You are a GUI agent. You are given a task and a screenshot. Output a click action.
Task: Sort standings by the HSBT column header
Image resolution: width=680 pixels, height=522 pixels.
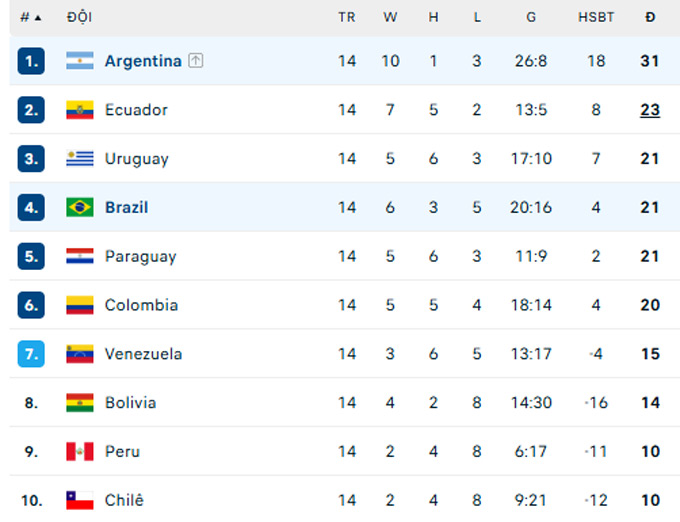click(596, 17)
